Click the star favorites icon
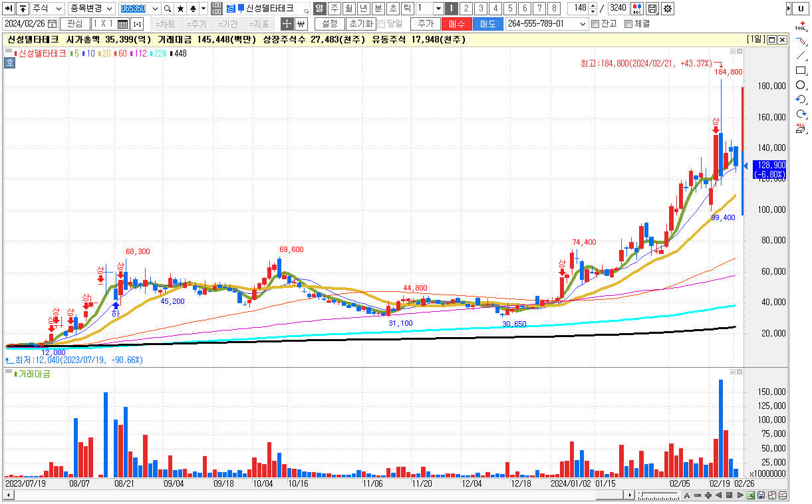The image size is (812, 504). point(180,9)
